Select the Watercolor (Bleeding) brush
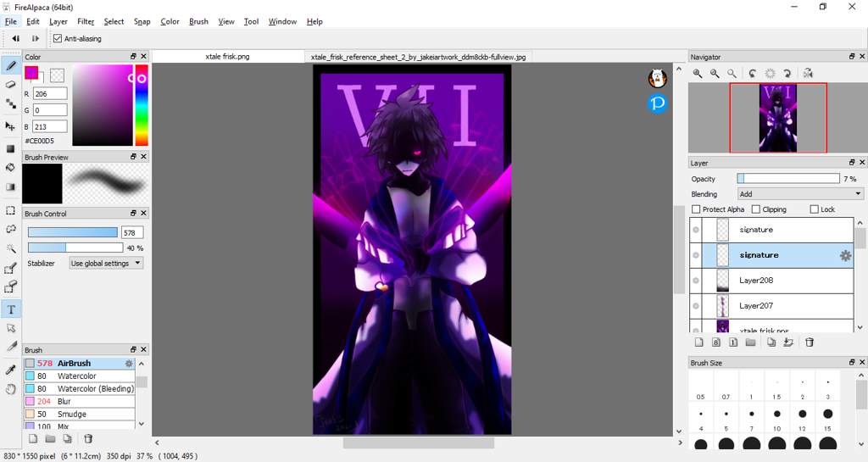Screen dimensions: 868x462 coord(79,389)
